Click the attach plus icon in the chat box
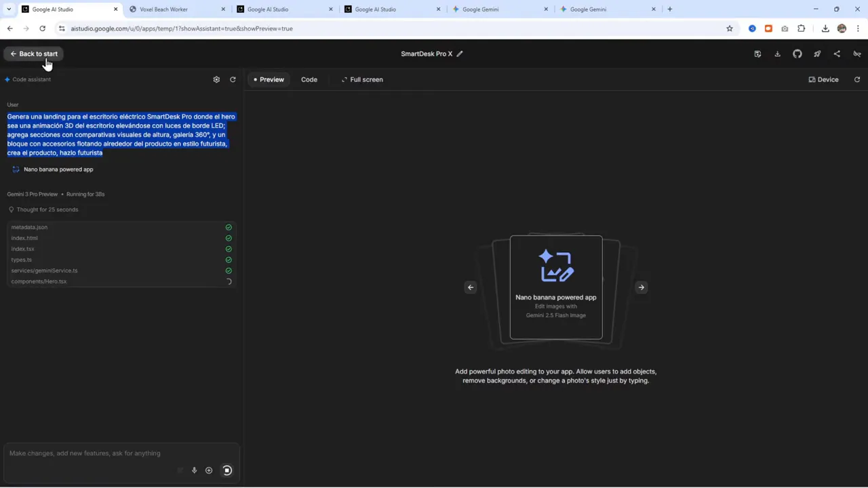Screen dimensions: 868x488 [209, 470]
